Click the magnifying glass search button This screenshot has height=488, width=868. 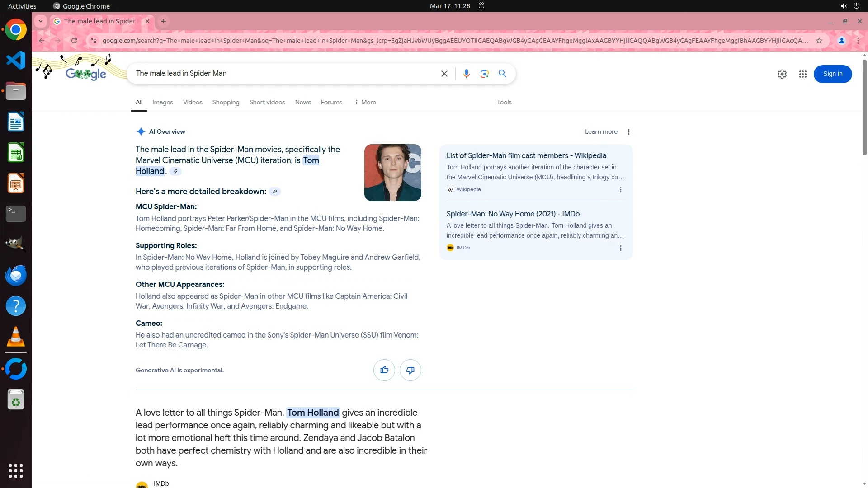click(x=502, y=74)
